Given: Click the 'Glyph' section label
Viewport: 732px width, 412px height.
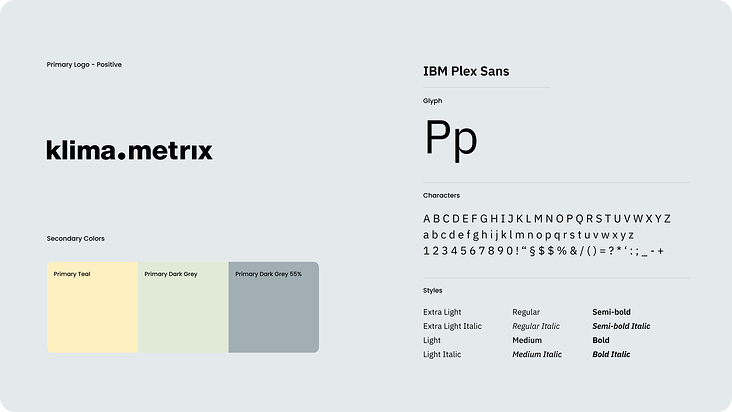Looking at the screenshot, I should (433, 101).
